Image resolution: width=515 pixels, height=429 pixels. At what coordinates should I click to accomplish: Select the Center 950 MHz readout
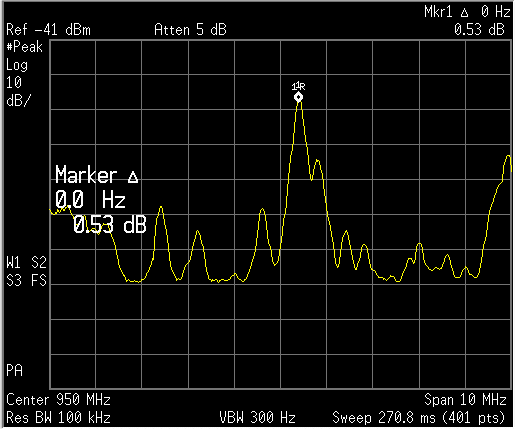58,399
